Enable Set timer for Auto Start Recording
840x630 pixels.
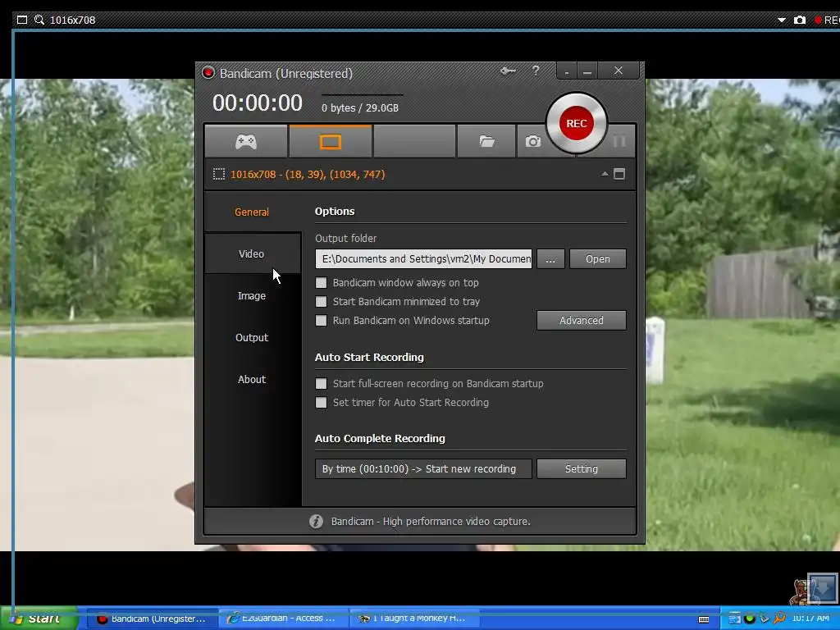(x=321, y=402)
